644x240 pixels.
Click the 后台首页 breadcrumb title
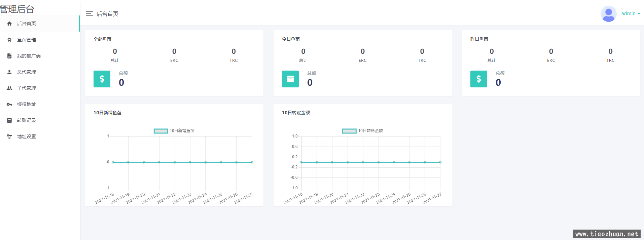coord(107,14)
